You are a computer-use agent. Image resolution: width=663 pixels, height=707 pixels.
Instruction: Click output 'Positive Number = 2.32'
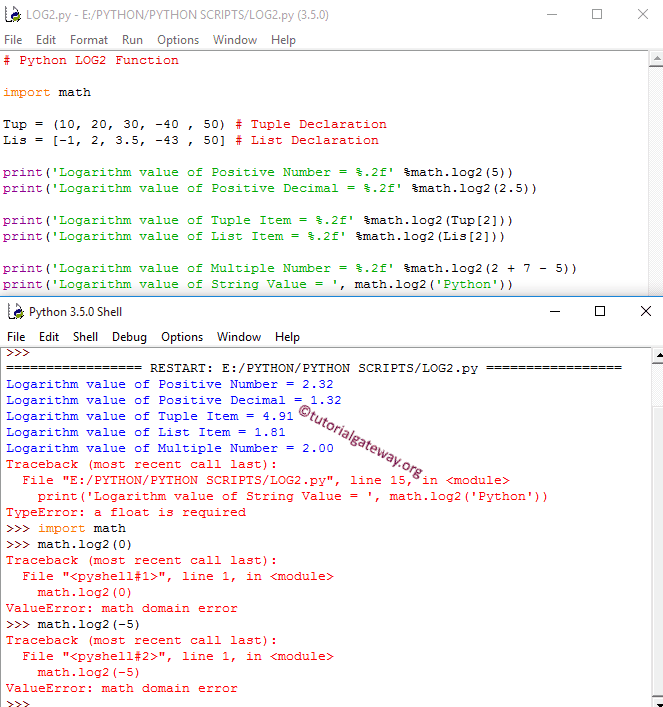pos(170,384)
